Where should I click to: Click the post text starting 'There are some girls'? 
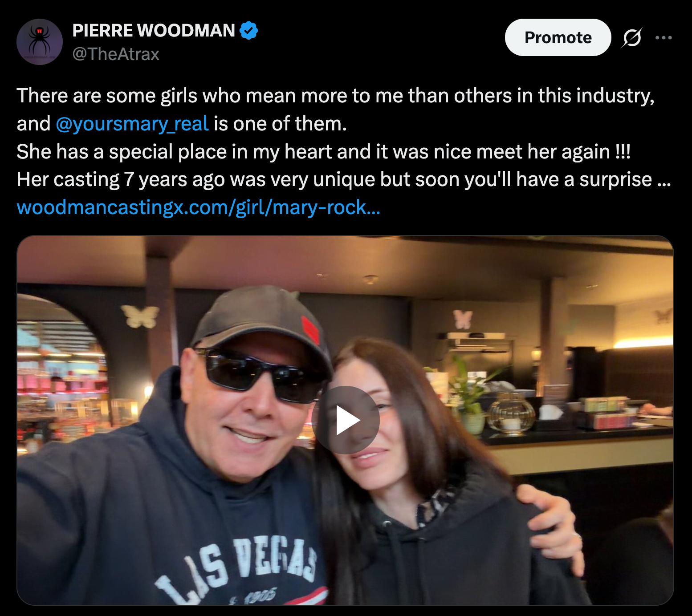pyautogui.click(x=335, y=96)
